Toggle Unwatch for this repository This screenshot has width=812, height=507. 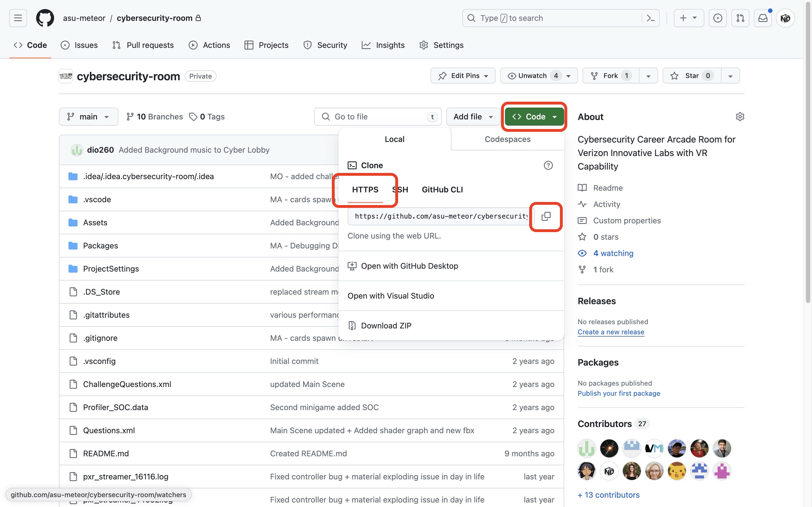point(533,76)
